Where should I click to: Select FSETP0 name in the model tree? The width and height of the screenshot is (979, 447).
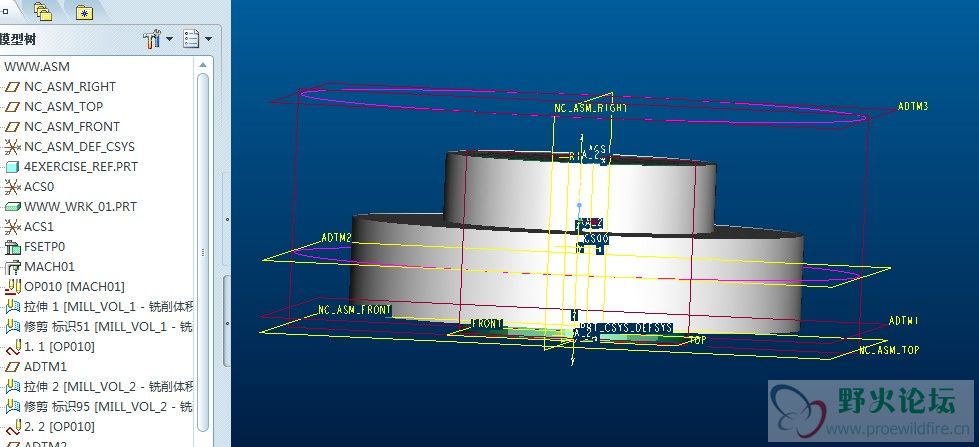(x=44, y=247)
